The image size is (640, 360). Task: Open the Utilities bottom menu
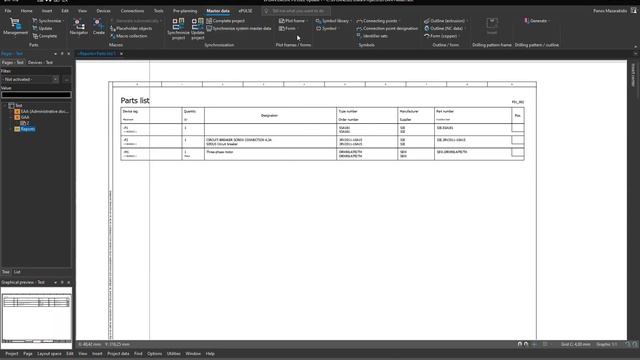tap(173, 353)
